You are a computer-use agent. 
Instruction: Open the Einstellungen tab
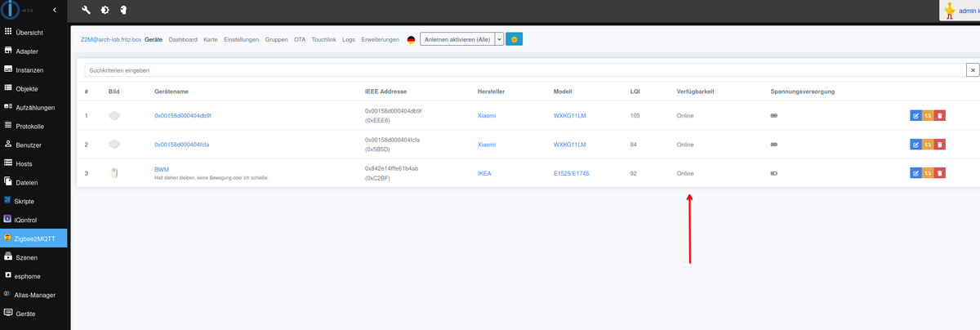242,39
